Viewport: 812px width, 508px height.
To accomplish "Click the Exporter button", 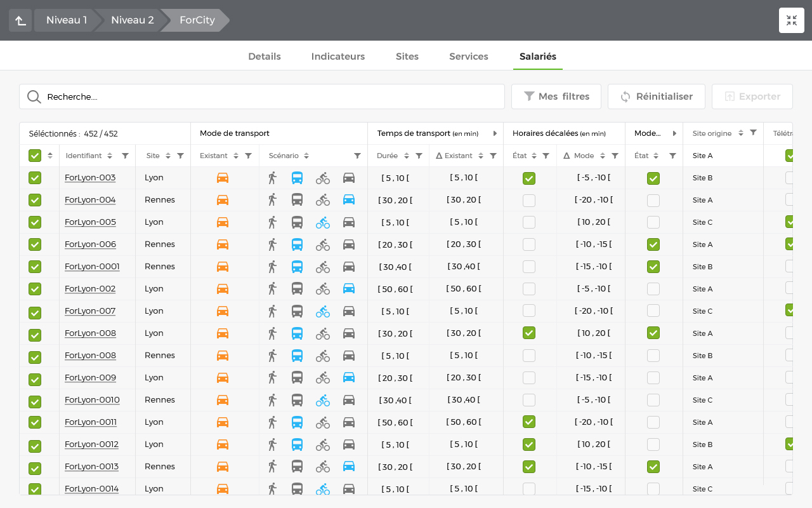I will [x=752, y=97].
